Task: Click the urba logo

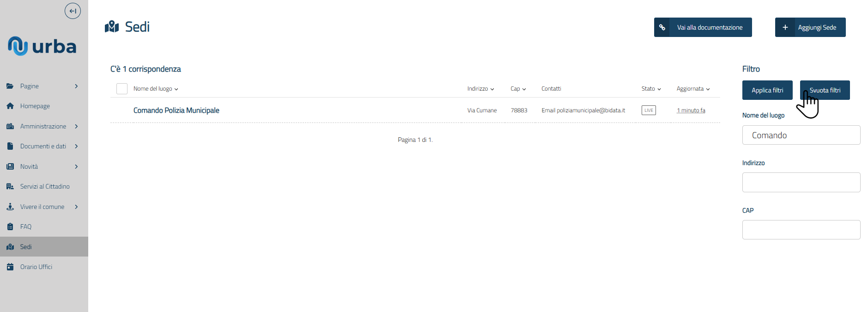Action: [x=42, y=46]
